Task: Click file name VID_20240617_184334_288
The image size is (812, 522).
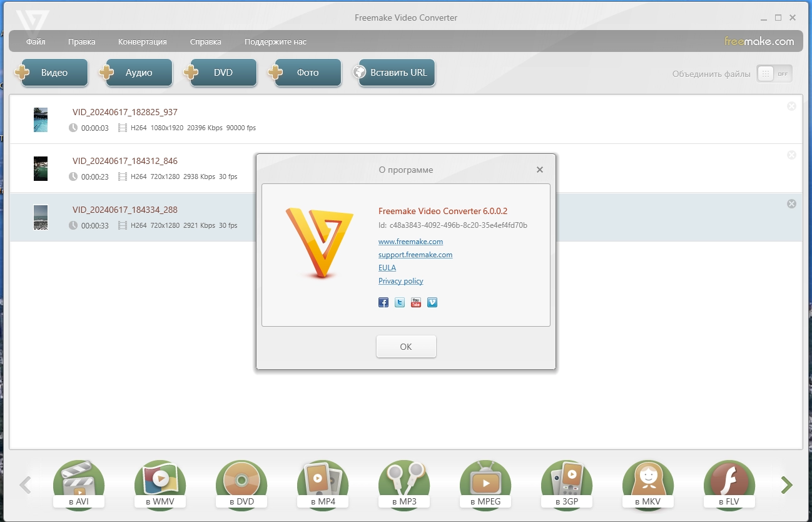Action: (x=125, y=210)
